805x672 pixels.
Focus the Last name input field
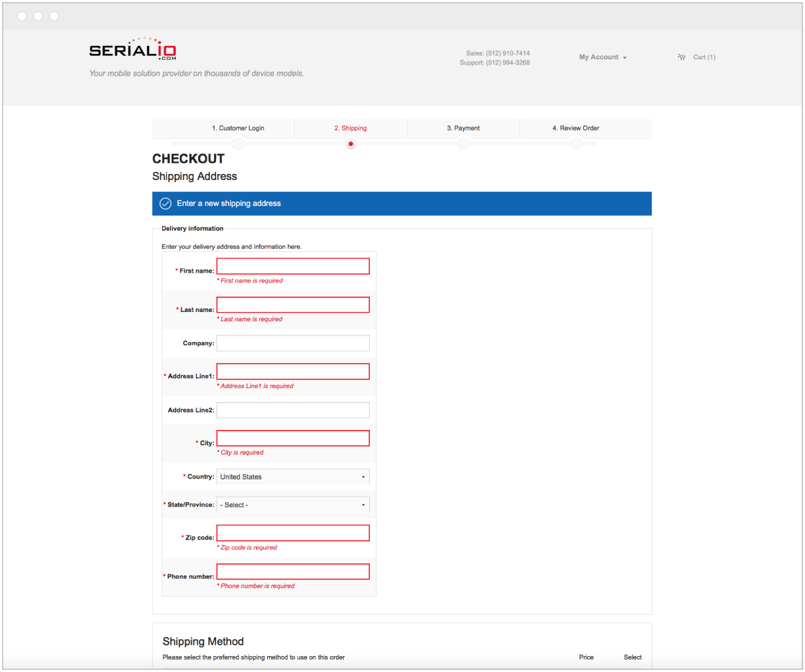293,305
